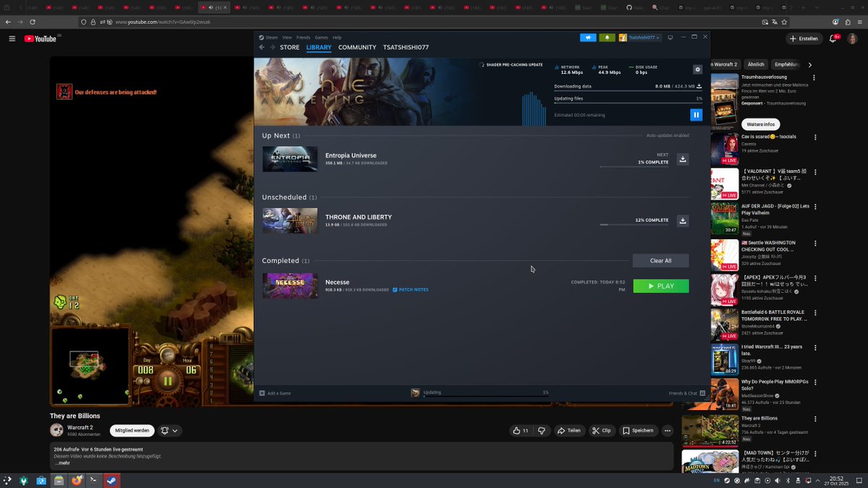Open Steam menu in menu bar

(x=268, y=37)
